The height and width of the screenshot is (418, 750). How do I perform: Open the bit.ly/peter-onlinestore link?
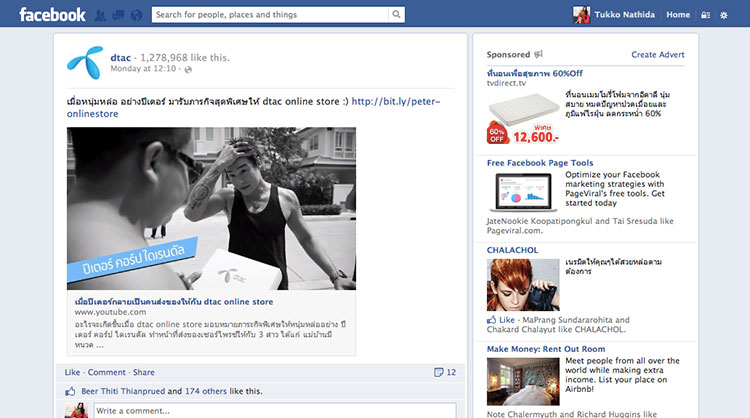point(254,108)
